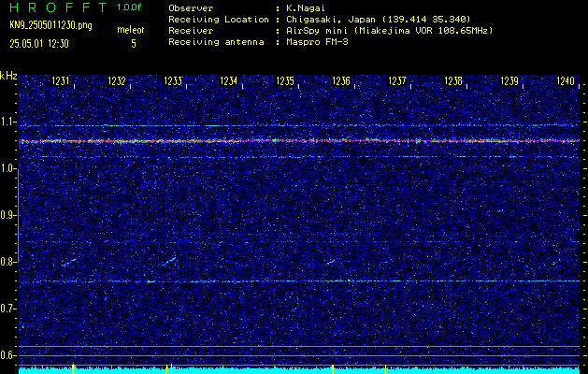Click gray range bar on frequency axis
This screenshot has height=374, width=588.
18,215
